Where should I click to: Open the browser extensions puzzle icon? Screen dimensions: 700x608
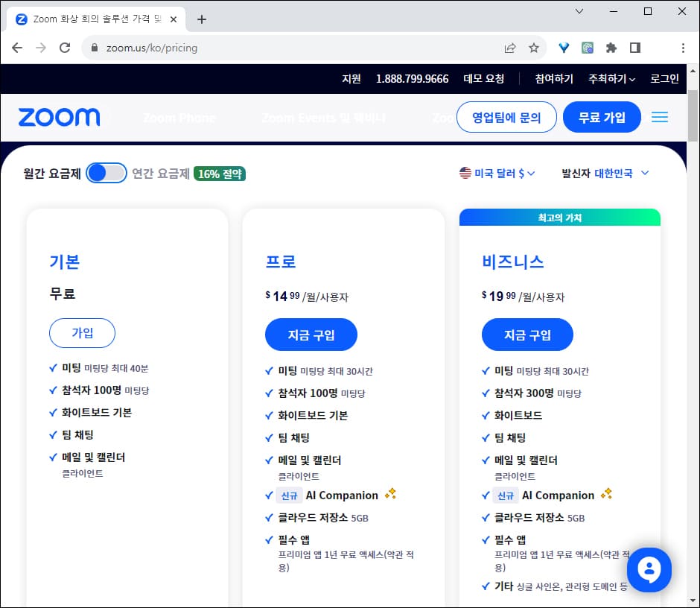click(611, 47)
